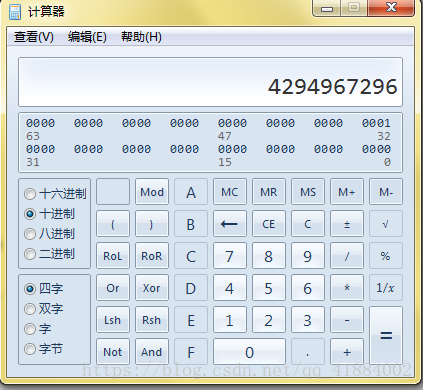Viewport: 423px width, 390px height.
Task: Click the multiply asterisk button
Action: [347, 288]
